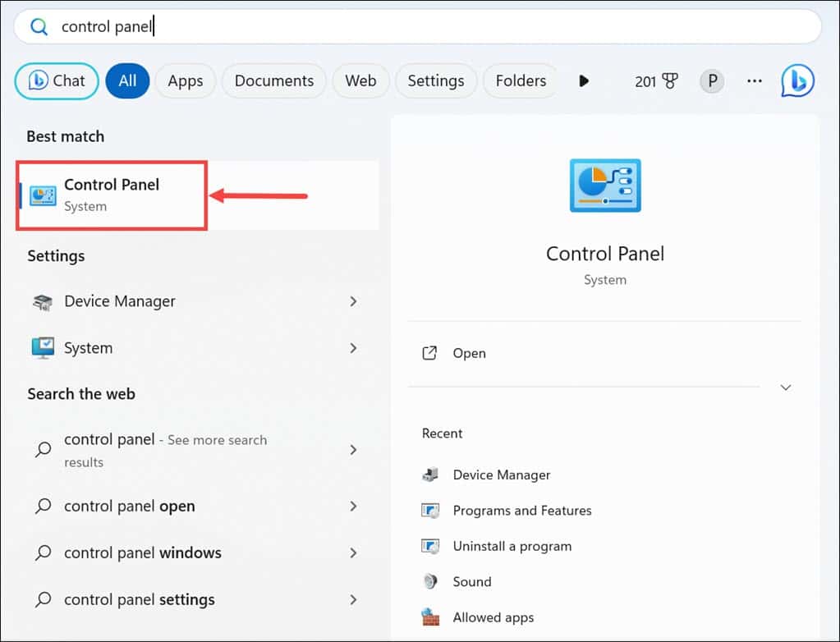Click the Sound speaker icon under Recent
840x642 pixels.
click(x=430, y=581)
